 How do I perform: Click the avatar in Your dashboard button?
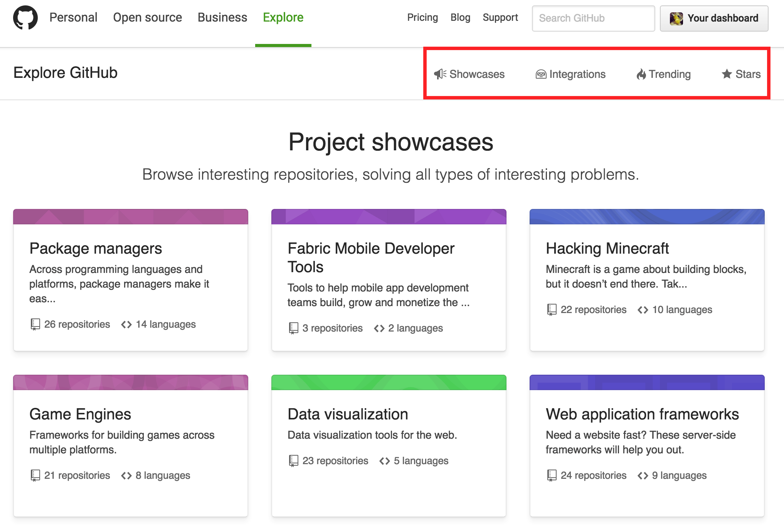pos(676,19)
